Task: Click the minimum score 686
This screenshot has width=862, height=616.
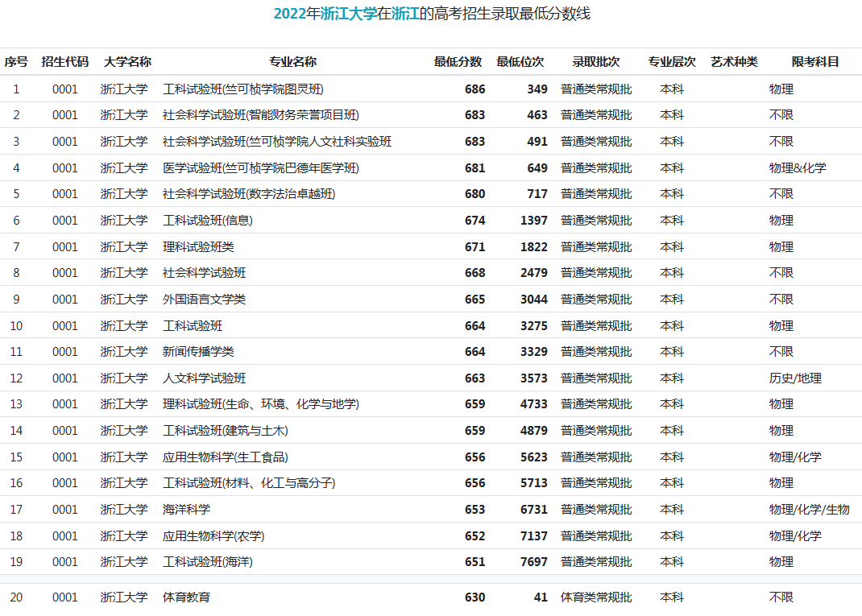Action: pyautogui.click(x=475, y=89)
